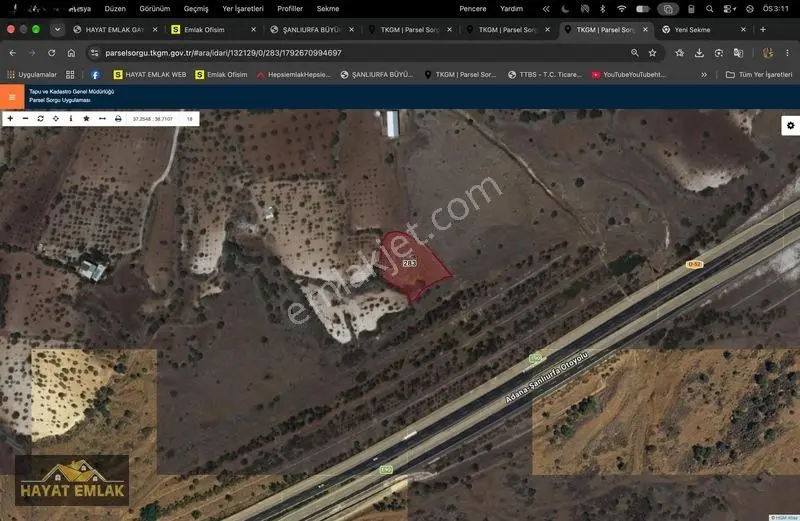Open the HAYAT EMLAK WEB bookmark
800x521 pixels.
[x=150, y=75]
